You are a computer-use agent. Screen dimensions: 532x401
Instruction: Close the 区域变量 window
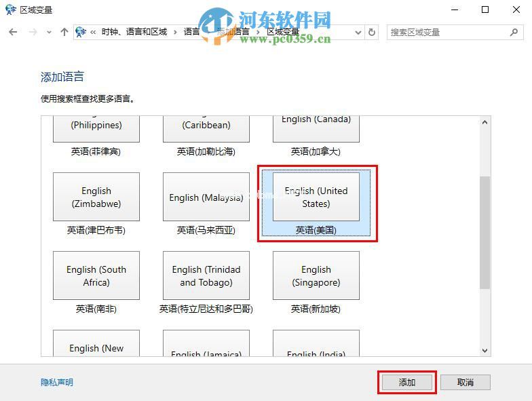(516, 9)
